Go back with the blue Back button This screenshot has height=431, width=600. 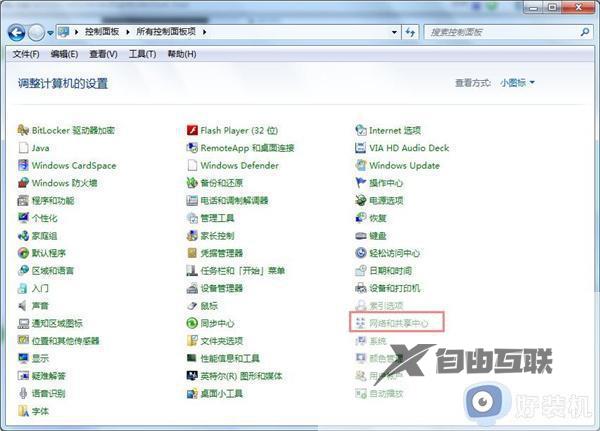[16, 33]
